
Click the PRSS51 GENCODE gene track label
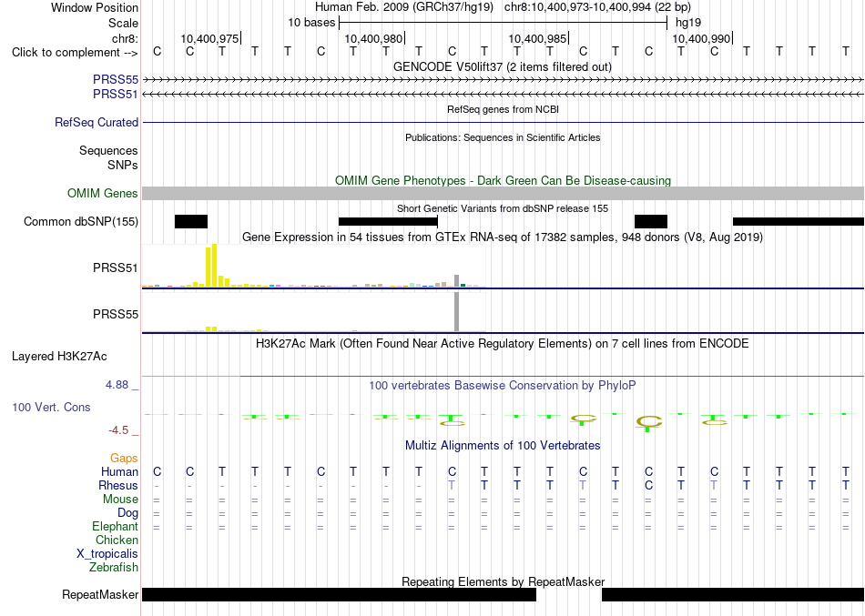tap(116, 95)
